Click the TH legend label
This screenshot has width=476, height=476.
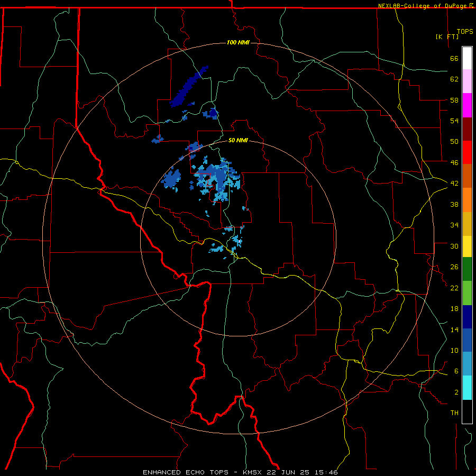[454, 413]
